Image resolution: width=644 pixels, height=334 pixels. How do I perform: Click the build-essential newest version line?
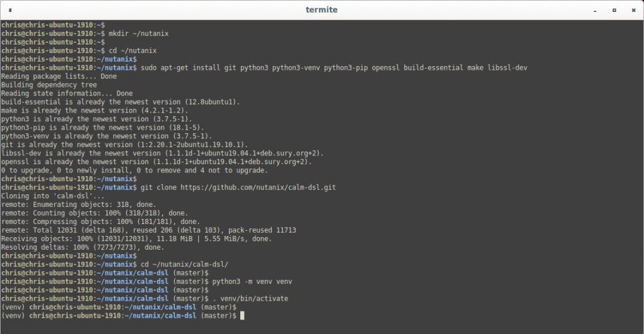click(120, 102)
